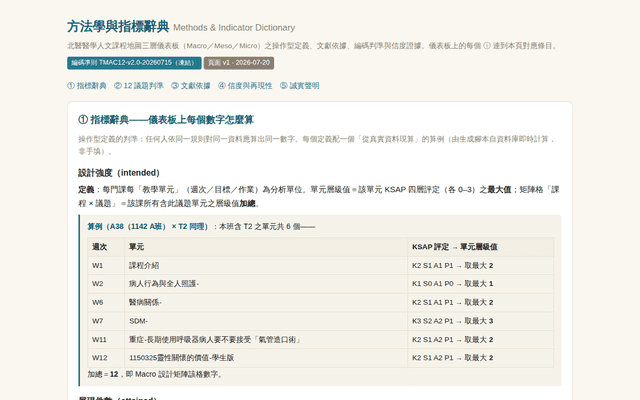Jump to ① 指標辭典 anchor link

(x=87, y=86)
